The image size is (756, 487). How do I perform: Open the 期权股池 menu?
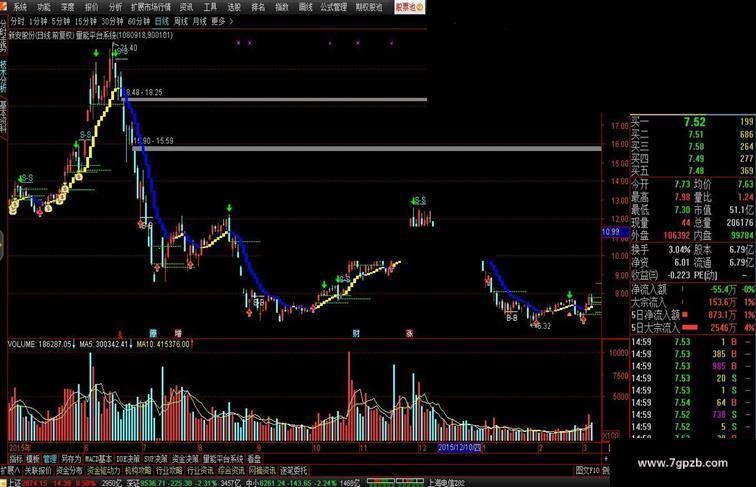pyautogui.click(x=369, y=7)
